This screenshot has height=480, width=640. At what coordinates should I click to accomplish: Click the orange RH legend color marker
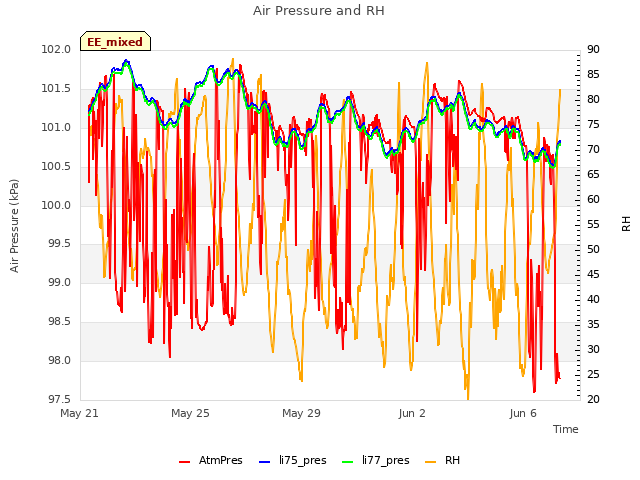pyautogui.click(x=430, y=462)
